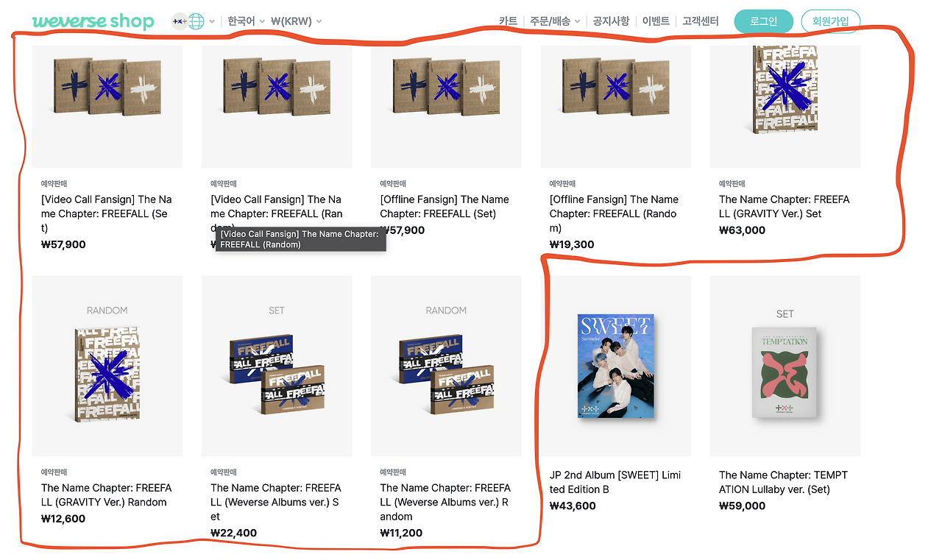The height and width of the screenshot is (560, 942).
Task: Open the 이벤트 events page
Action: 656,21
